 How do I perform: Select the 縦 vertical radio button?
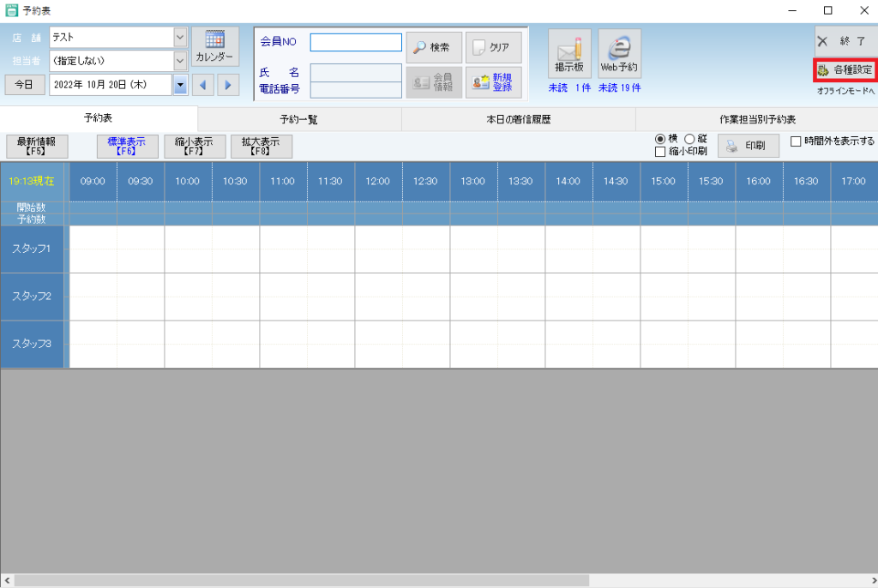(x=689, y=139)
